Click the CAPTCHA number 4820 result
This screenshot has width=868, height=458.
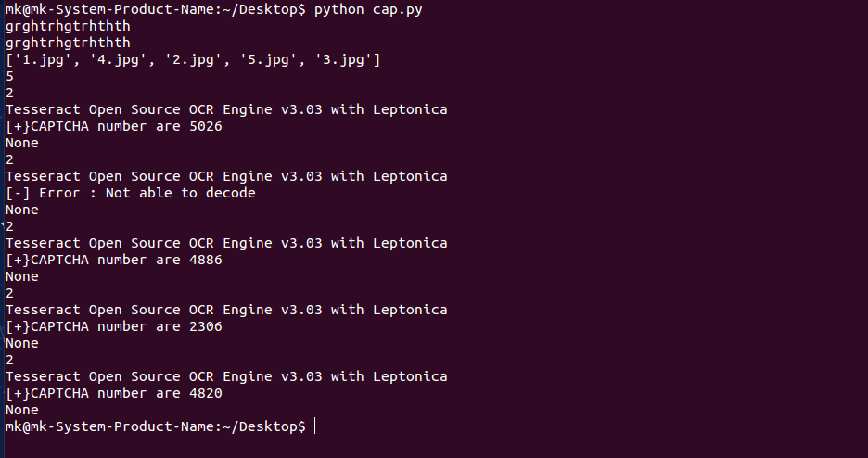[x=205, y=394]
